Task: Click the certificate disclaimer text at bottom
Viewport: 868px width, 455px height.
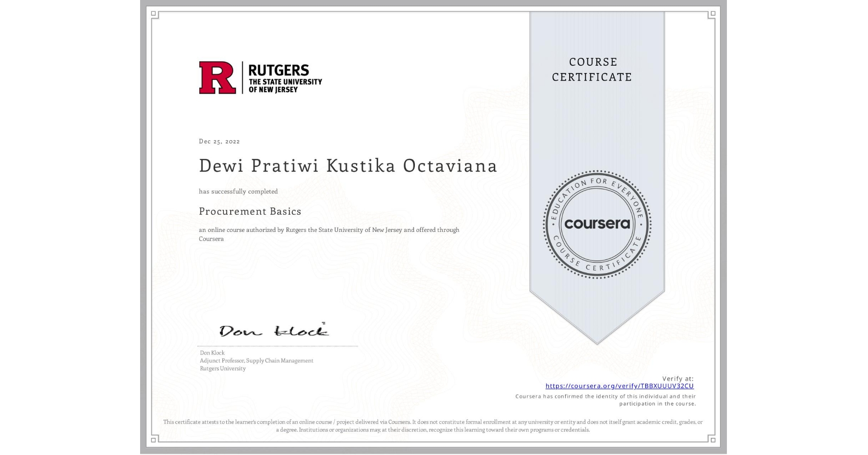Action: point(433,425)
